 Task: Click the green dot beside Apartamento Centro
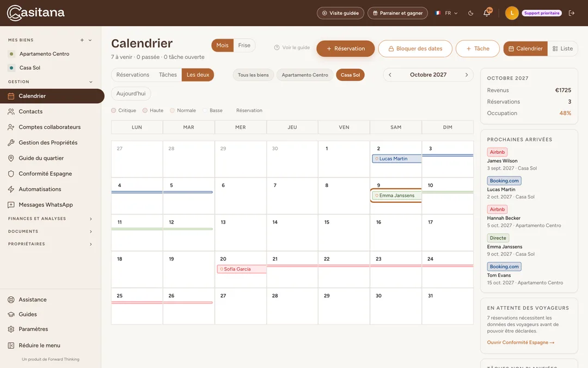(x=11, y=53)
